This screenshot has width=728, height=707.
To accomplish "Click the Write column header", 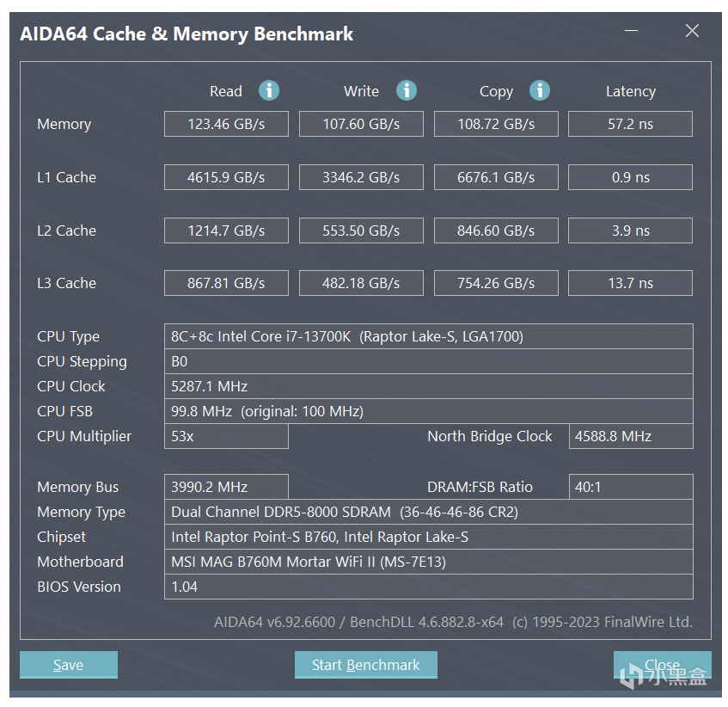I will [361, 91].
